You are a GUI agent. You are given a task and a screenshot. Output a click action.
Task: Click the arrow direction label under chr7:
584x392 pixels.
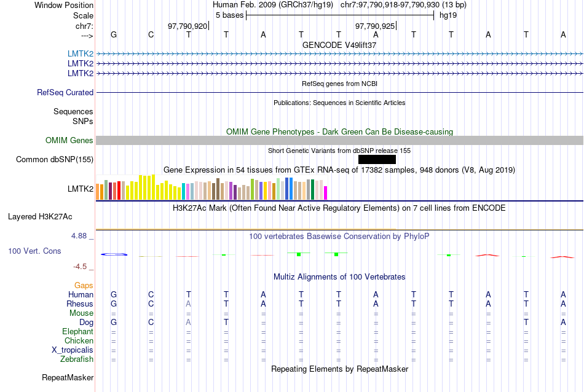87,36
